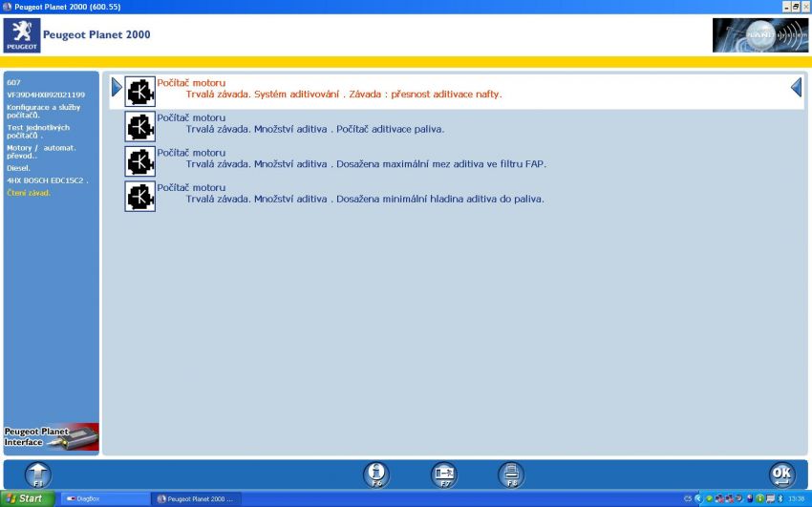Go to 'Test jednotlivých počítačů' breadcrumb

[x=40, y=131]
